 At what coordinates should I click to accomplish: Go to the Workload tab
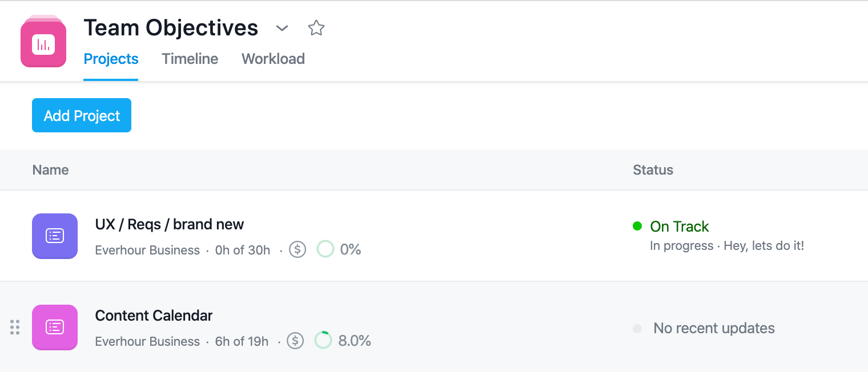(273, 59)
